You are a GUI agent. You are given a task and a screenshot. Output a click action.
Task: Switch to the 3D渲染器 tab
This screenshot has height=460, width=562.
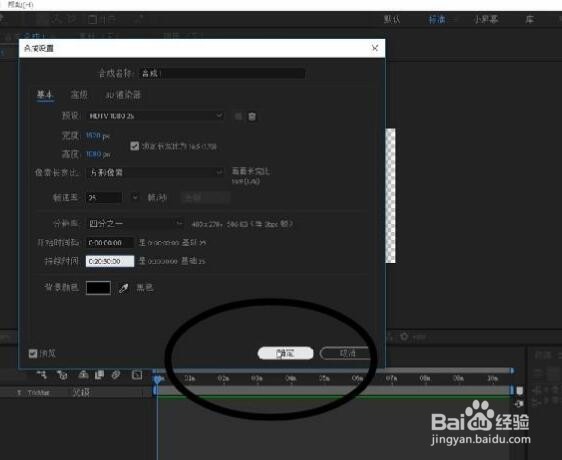[x=123, y=95]
